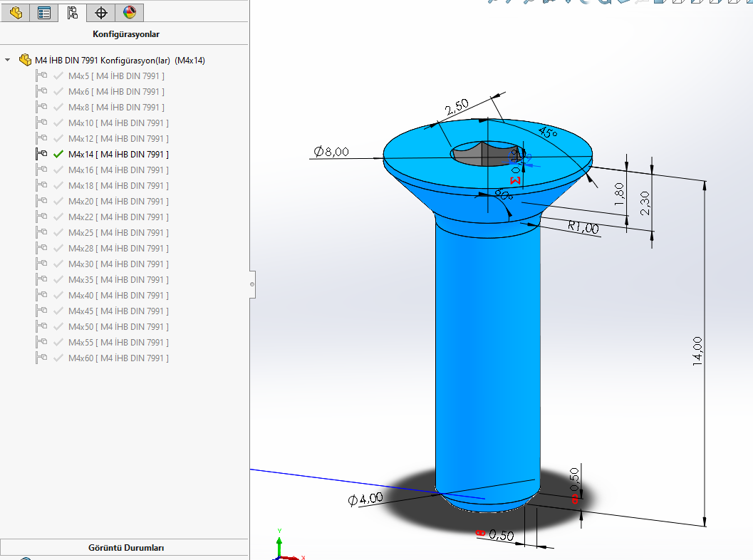Select the M4x35 configuration entry

pos(118,280)
